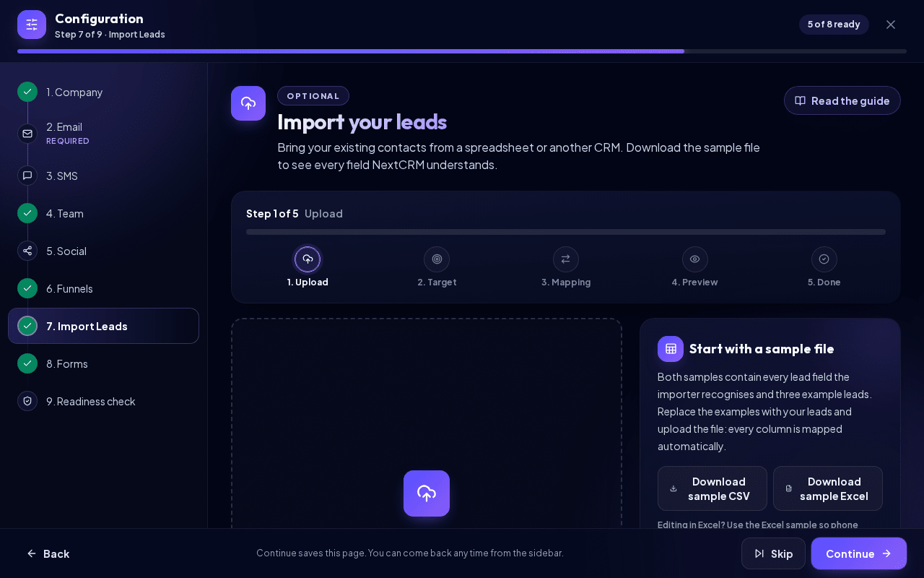Screen dimensions: 924x578
Task: Open the 1. Company step
Action: coord(103,92)
